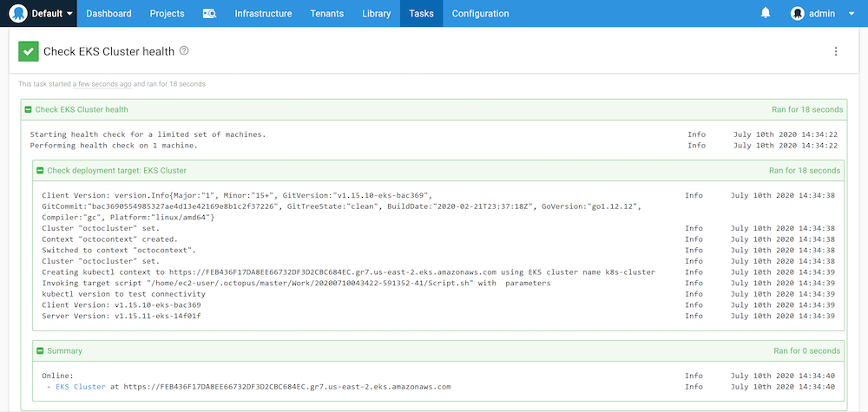Viewport: 868px width, 412px height.
Task: Click the Octopus Deploy logo icon
Action: 17,13
